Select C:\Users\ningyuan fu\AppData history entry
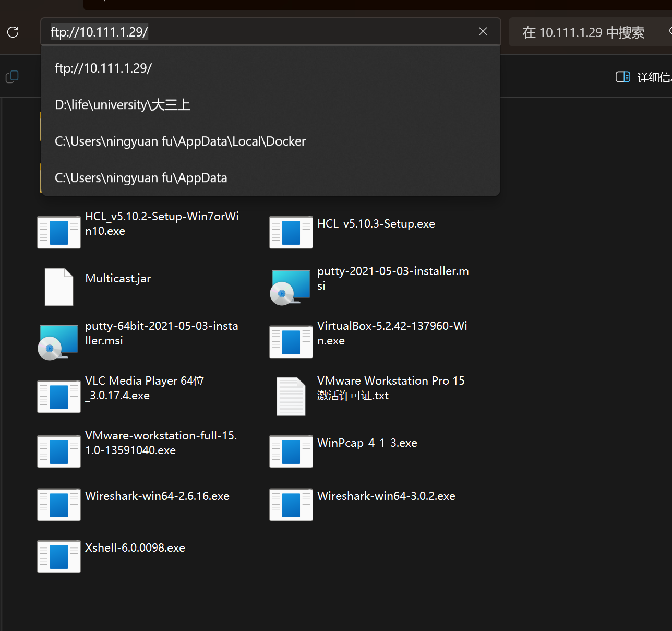 (x=141, y=178)
